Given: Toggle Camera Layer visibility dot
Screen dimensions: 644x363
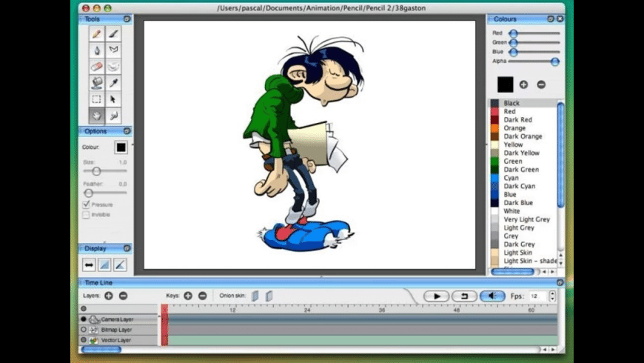Looking at the screenshot, I should [84, 319].
